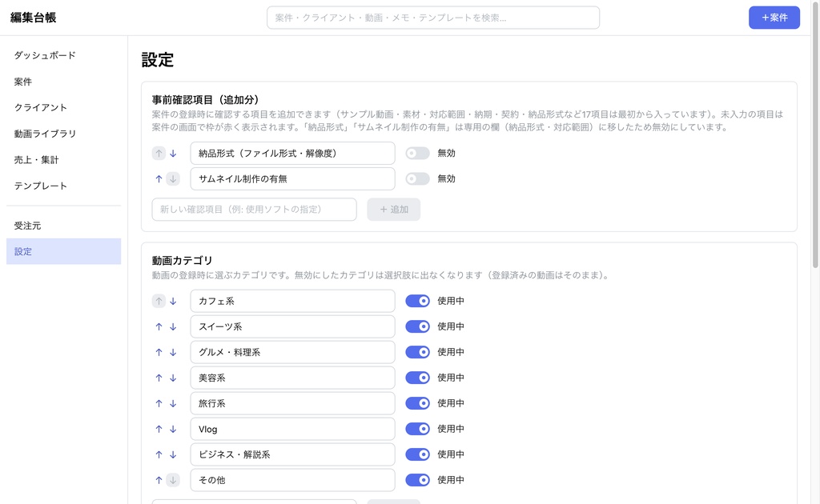Focus the top search field
Screen dimensions: 820x504
433,18
